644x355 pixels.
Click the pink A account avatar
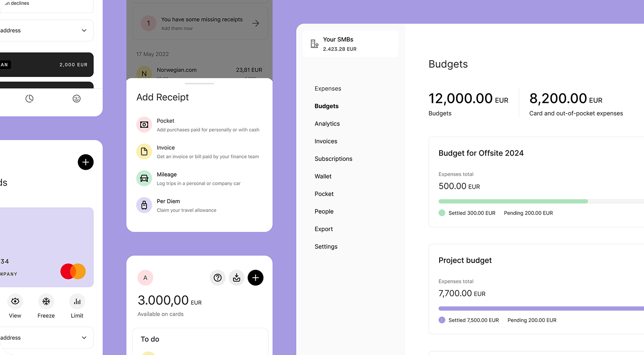(145, 278)
